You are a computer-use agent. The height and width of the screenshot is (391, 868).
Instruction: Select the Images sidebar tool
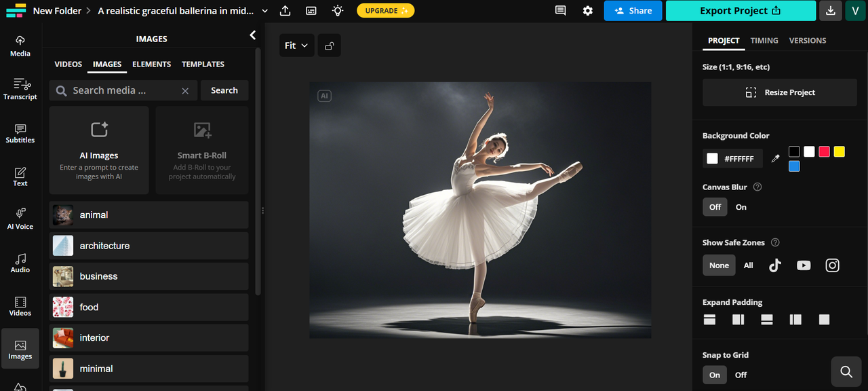point(20,349)
